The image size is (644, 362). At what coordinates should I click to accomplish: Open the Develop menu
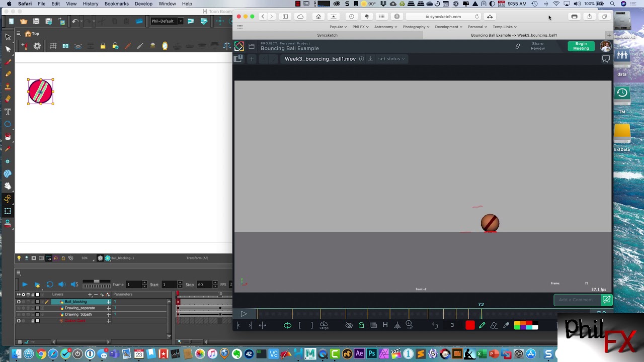pos(143,4)
